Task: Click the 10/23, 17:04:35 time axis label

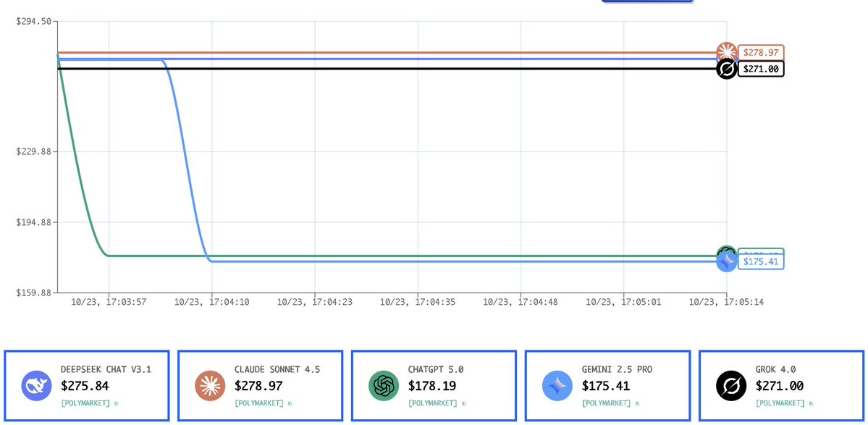Action: 418,302
